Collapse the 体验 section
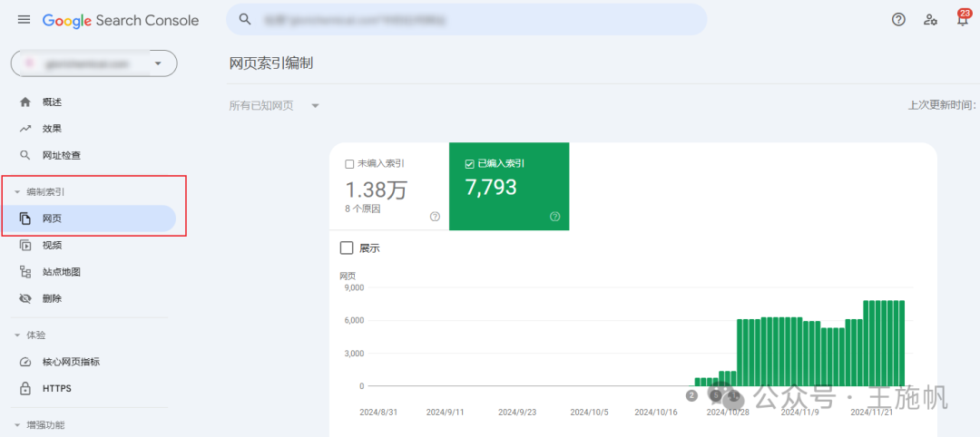Image resolution: width=980 pixels, height=437 pixels. 17,335
